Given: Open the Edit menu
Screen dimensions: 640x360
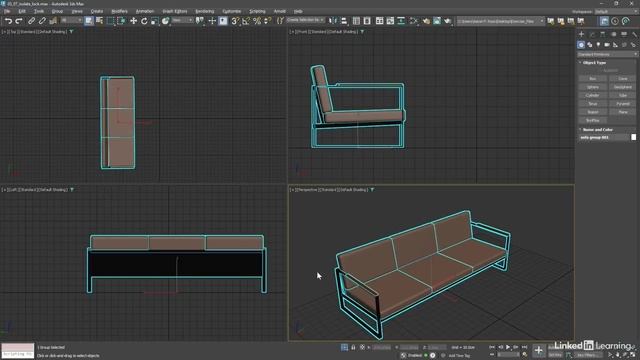Looking at the screenshot, I should point(22,11).
